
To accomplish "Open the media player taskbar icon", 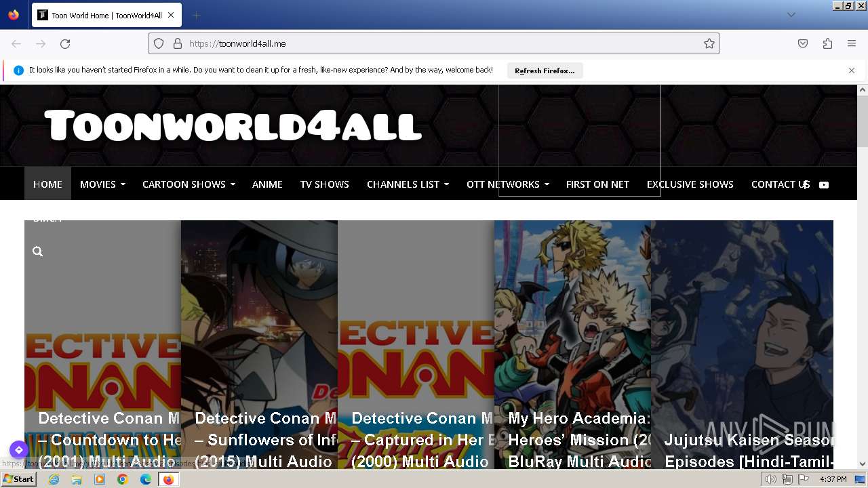I will click(100, 479).
